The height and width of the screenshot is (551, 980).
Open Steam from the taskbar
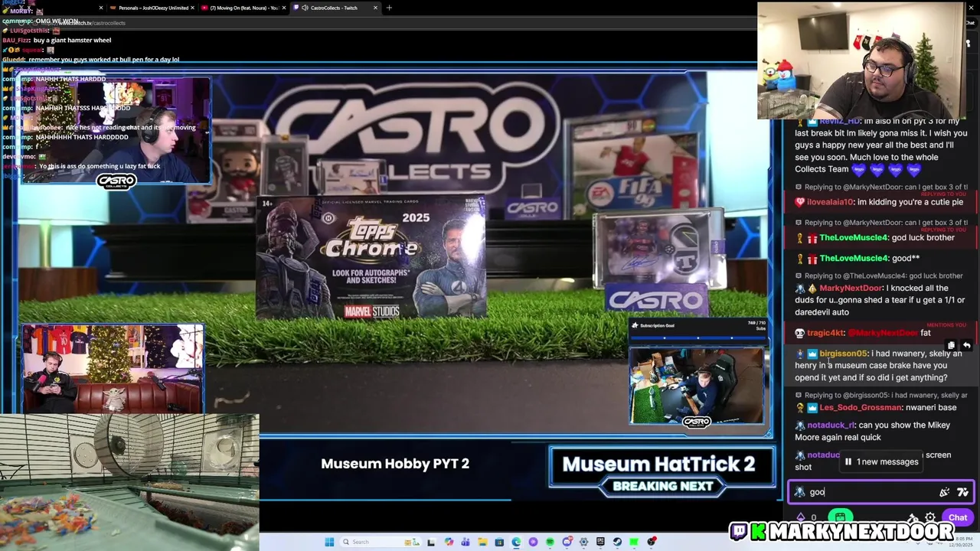coord(617,542)
